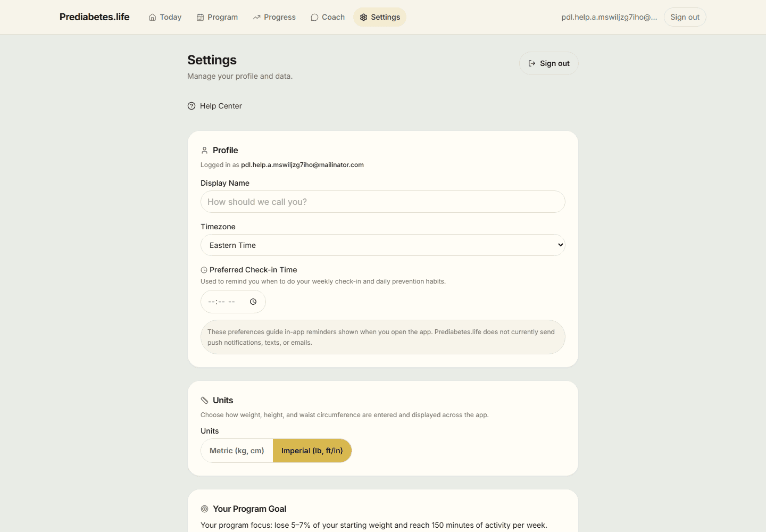This screenshot has width=766, height=532.
Task: Click the chat bubble icon beside Coach
Action: tap(314, 17)
